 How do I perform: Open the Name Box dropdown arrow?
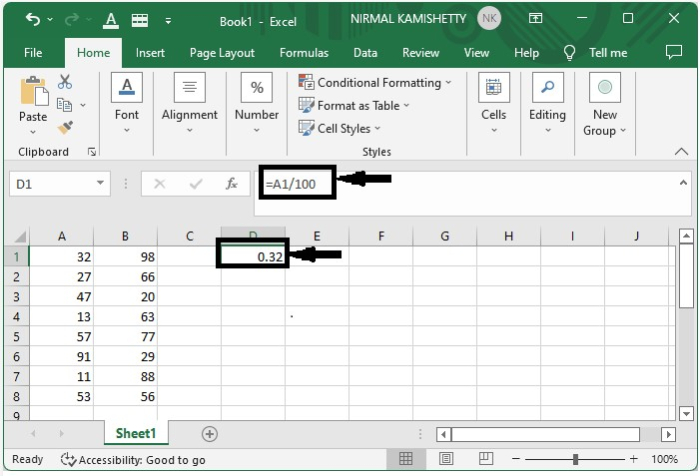(x=100, y=183)
